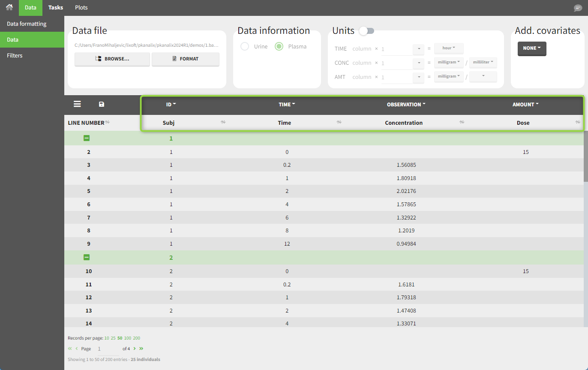Click the home icon in top bar
The height and width of the screenshot is (370, 588).
pyautogui.click(x=9, y=7)
